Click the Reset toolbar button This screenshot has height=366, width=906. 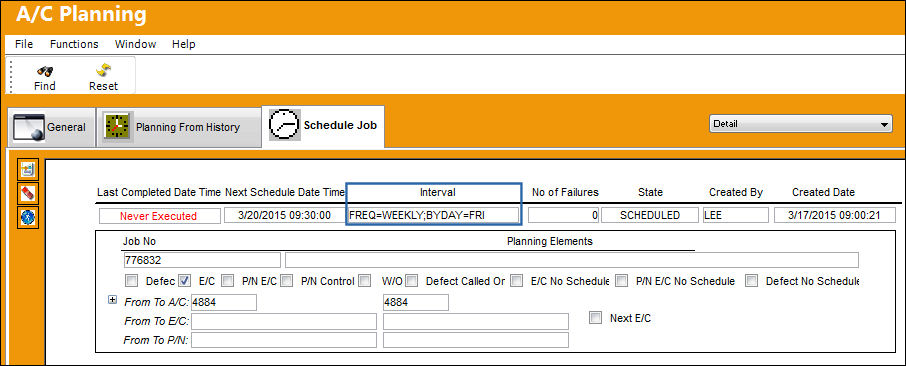point(103,78)
